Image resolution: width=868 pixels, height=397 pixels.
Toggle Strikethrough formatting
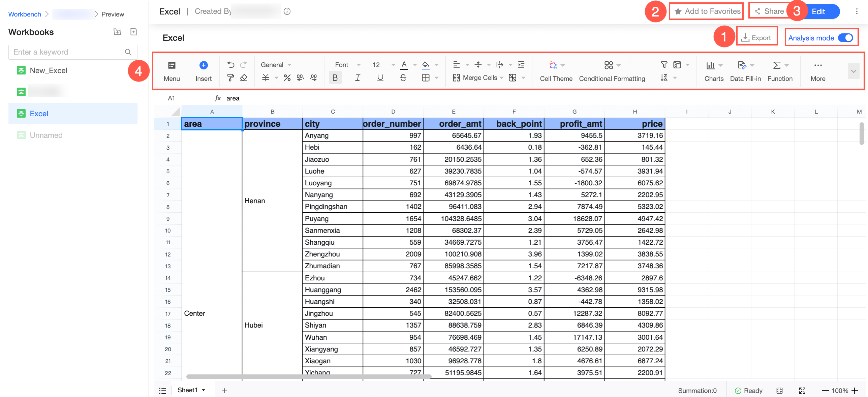(x=403, y=78)
